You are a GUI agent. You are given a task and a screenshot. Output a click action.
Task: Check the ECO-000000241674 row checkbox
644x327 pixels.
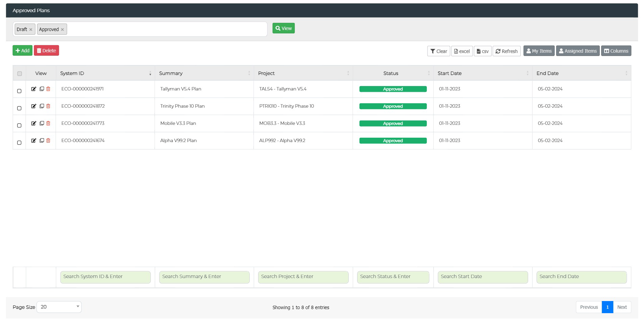coord(19,143)
